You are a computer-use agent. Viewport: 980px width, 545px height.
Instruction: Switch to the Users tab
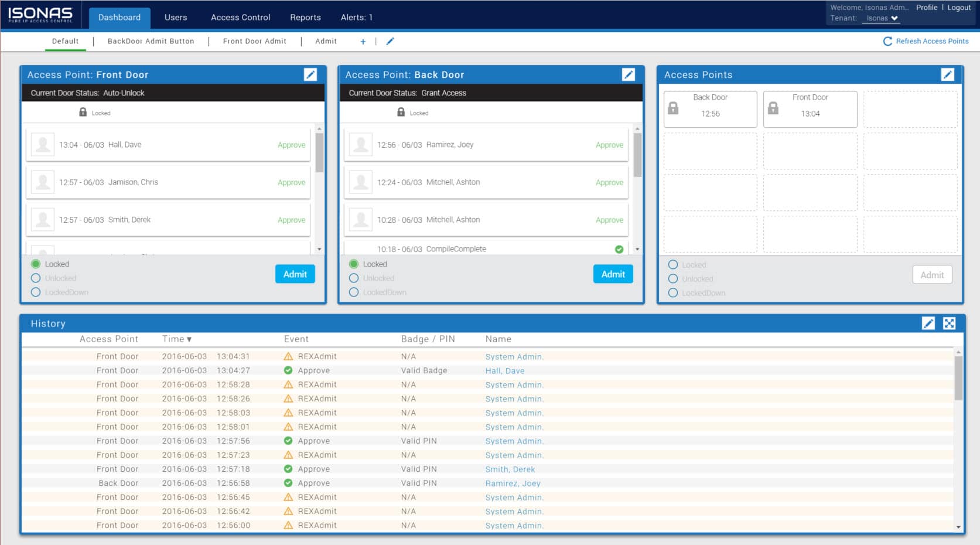[175, 17]
